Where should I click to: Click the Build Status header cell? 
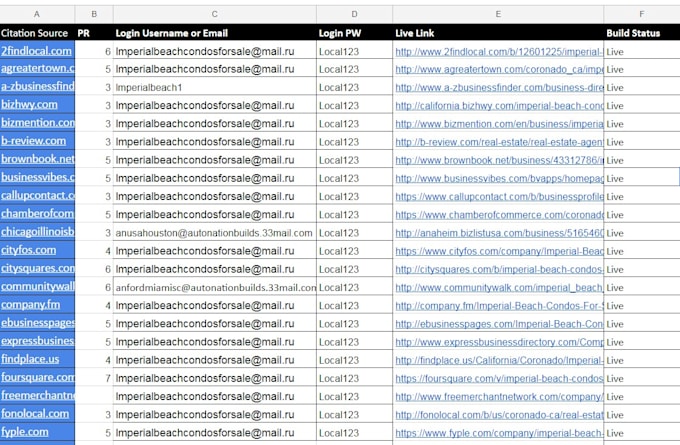tap(642, 33)
